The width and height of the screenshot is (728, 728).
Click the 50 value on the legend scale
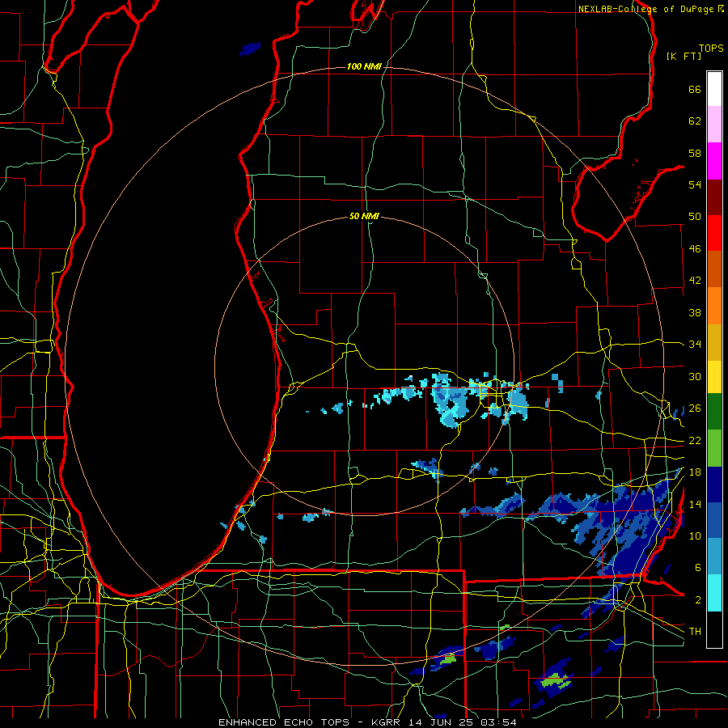[695, 217]
